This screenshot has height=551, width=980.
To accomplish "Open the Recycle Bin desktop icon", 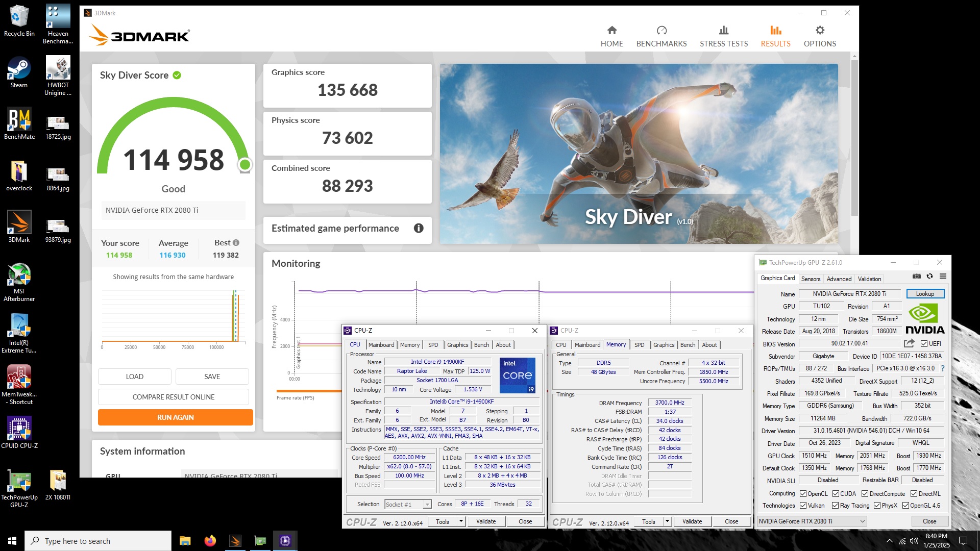I will (x=19, y=20).
